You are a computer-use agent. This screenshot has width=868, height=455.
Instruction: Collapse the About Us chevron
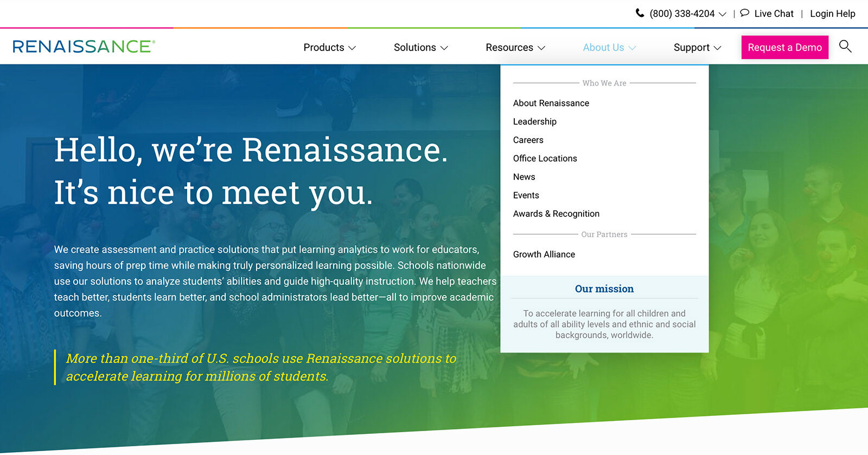pyautogui.click(x=632, y=48)
